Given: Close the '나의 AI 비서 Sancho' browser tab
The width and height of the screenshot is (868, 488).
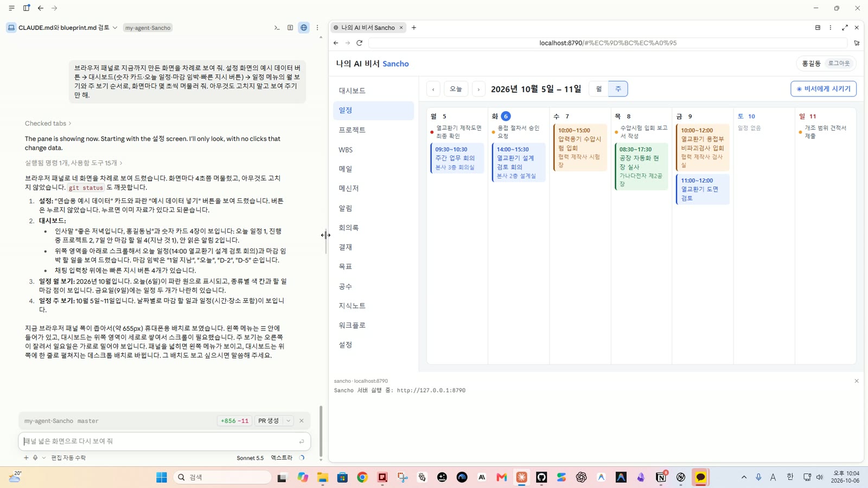Looking at the screenshot, I should coord(401,28).
